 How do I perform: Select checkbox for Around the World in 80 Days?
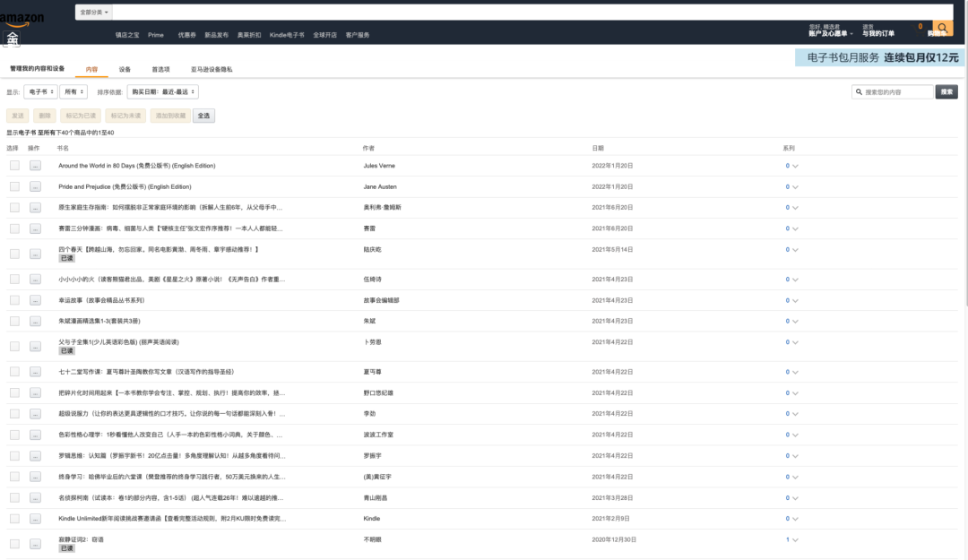click(x=15, y=166)
